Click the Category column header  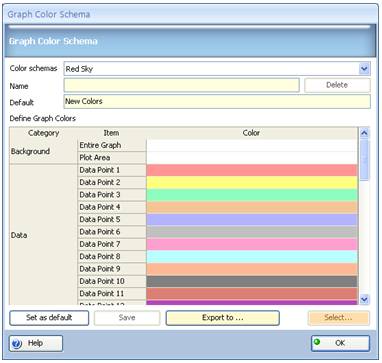[43, 133]
